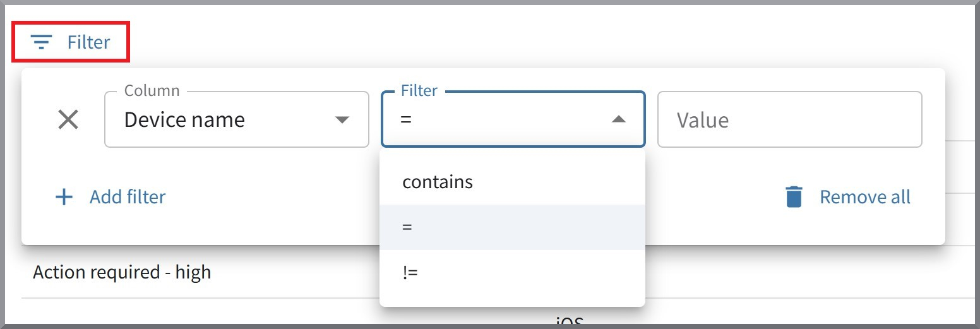Image resolution: width=980 pixels, height=329 pixels.
Task: Open the Column dropdown showing Device name
Action: [x=237, y=119]
